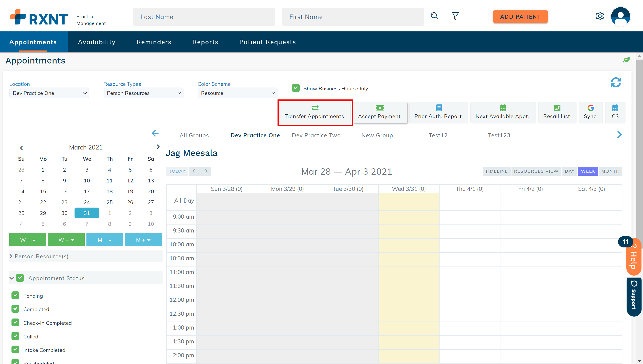Uncheck the Completed status

click(x=16, y=309)
